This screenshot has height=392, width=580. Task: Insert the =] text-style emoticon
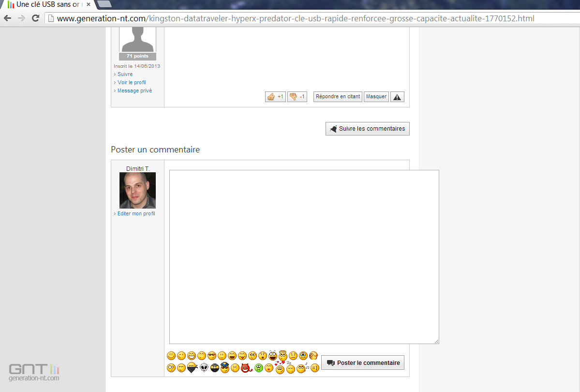pyautogui.click(x=315, y=368)
